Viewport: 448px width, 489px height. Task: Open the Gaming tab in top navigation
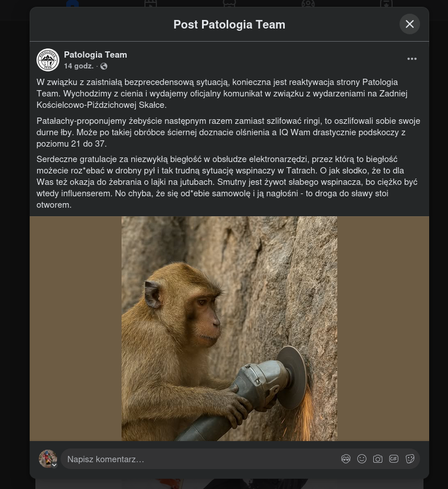coord(386,5)
